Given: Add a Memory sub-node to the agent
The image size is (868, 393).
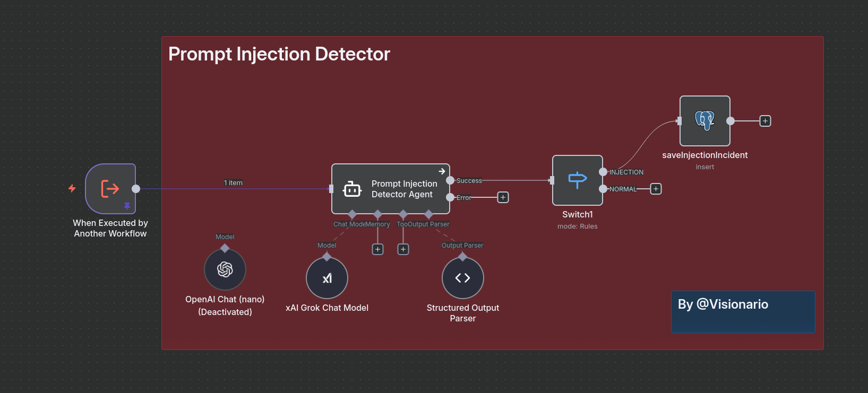Looking at the screenshot, I should (x=377, y=249).
